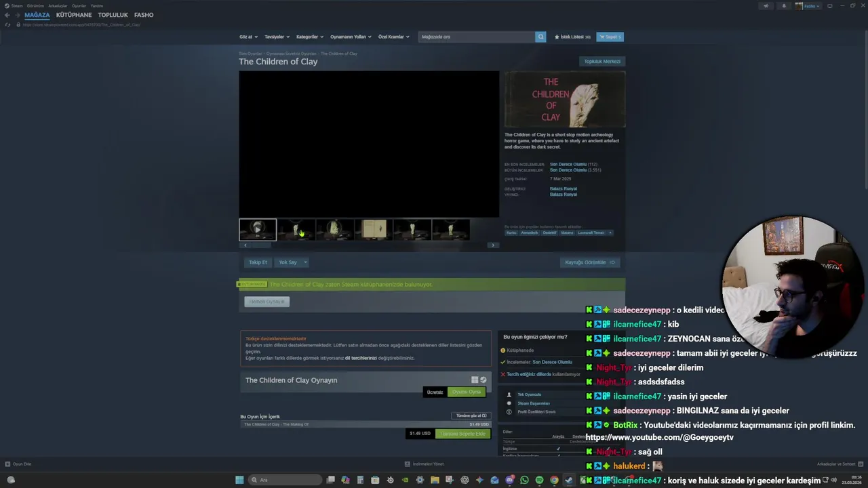Open the notifications bell icon
Screen dimensions: 868x488
click(x=785, y=5)
